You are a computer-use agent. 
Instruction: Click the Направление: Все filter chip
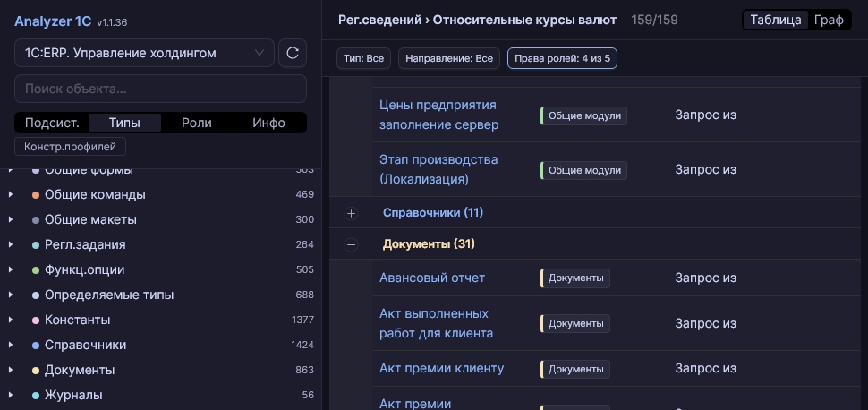449,59
